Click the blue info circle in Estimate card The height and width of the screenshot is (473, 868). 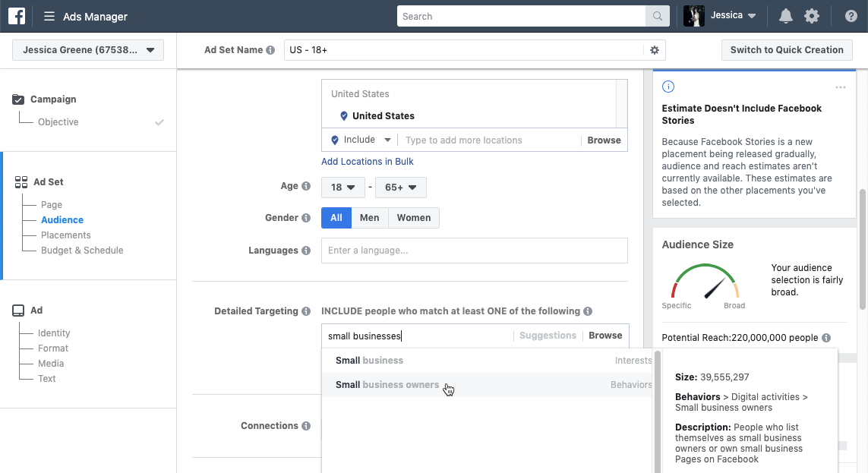668,87
